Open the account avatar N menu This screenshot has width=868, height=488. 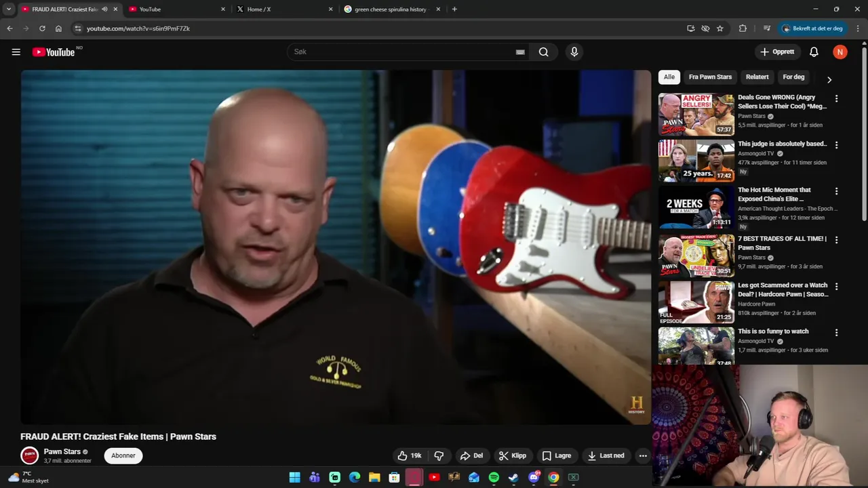[840, 52]
